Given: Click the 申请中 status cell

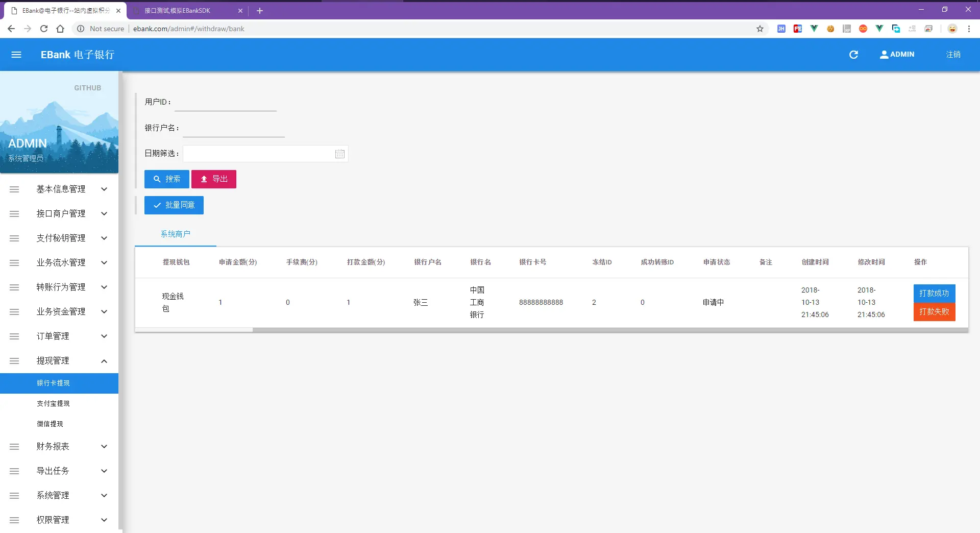Looking at the screenshot, I should coord(713,303).
